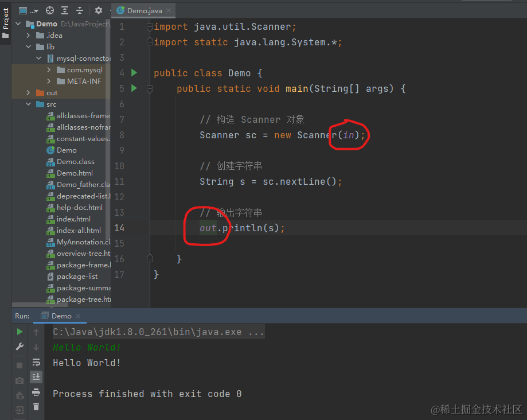
Task: Clear the console with the trash icon
Action: point(36,407)
